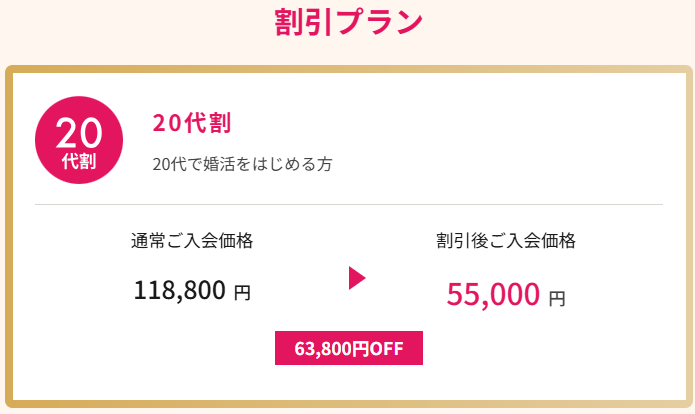Click the OFF text in the pink label
This screenshot has width=695, height=414.
[387, 348]
